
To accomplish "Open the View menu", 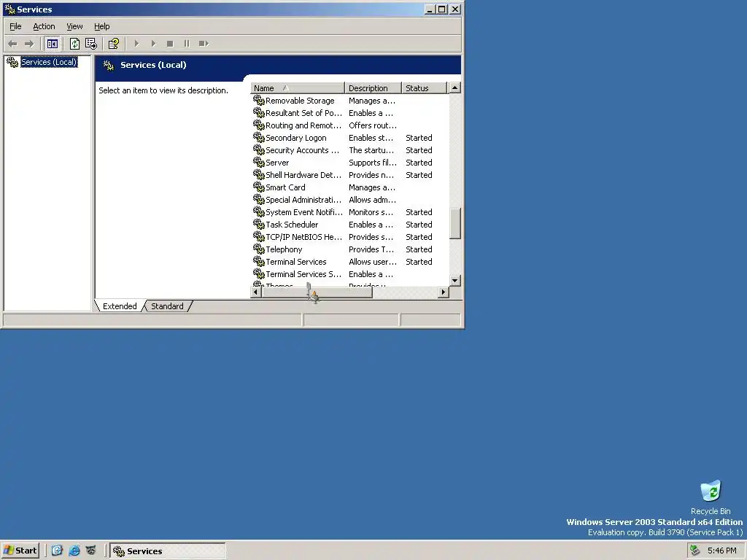I will pyautogui.click(x=74, y=27).
